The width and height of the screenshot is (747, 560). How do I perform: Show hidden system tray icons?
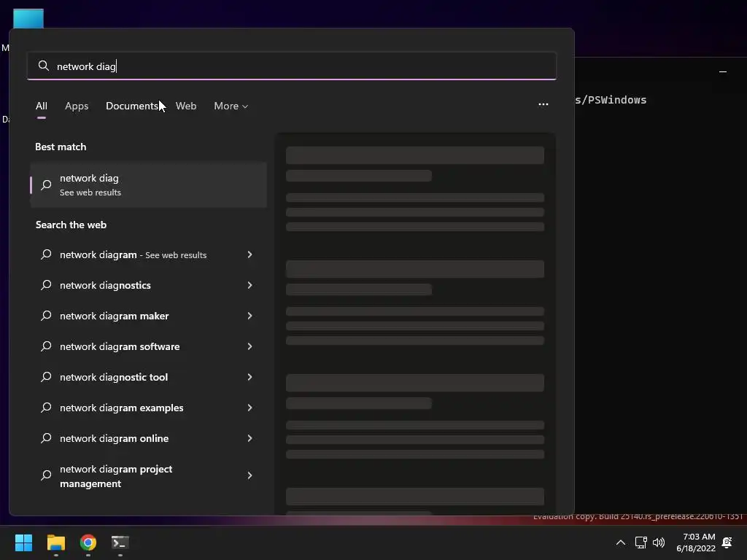pyautogui.click(x=621, y=542)
